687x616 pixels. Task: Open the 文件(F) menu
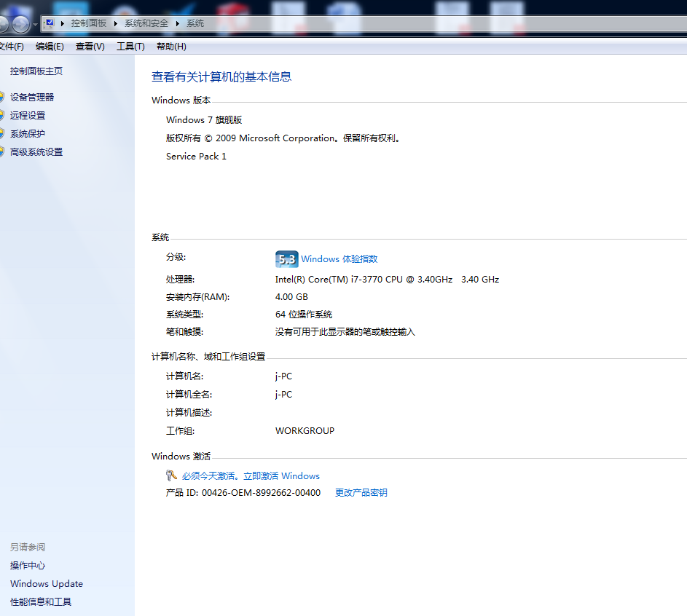[12, 47]
